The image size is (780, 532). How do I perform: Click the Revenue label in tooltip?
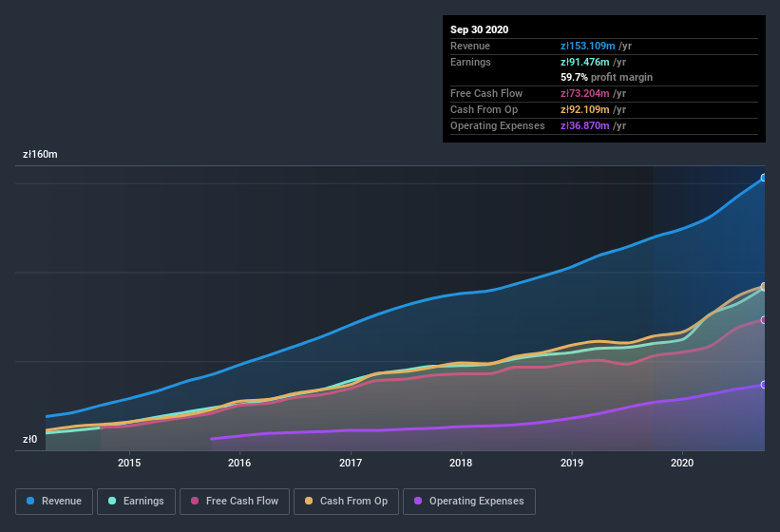tap(470, 46)
